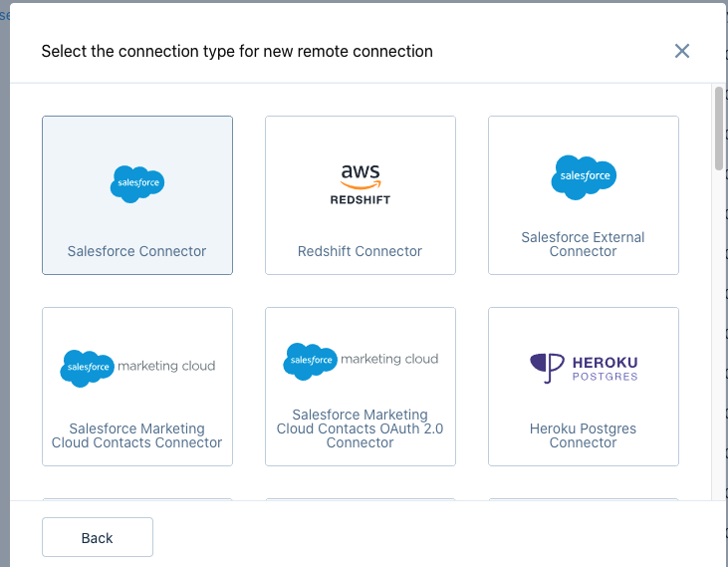Click the AWS Redshift logo

361,184
